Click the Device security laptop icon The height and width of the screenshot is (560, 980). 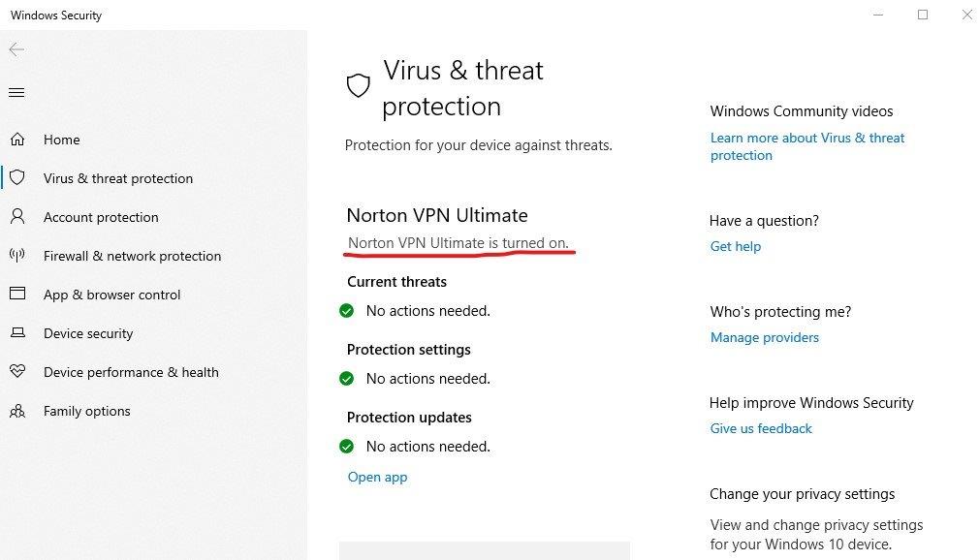pyautogui.click(x=17, y=333)
